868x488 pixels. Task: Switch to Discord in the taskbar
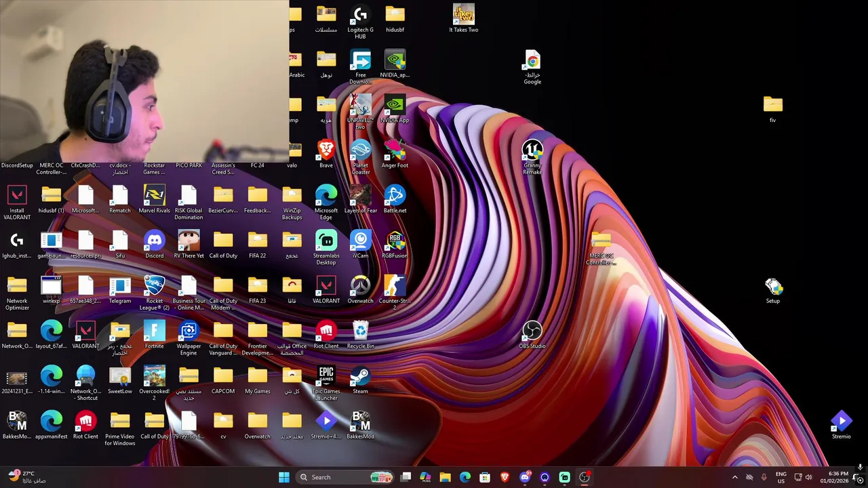(x=524, y=477)
